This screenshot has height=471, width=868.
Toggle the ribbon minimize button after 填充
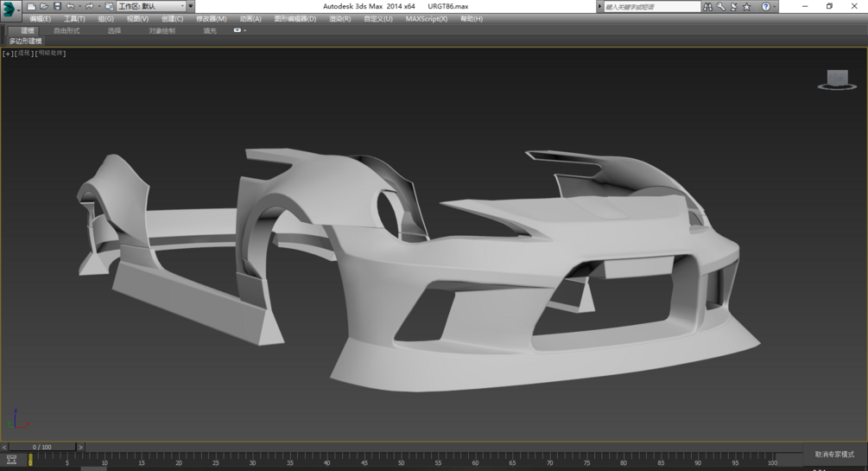point(238,30)
